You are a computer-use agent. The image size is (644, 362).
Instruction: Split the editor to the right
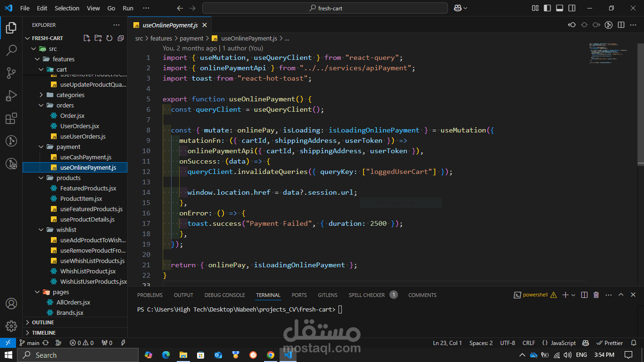[621, 25]
